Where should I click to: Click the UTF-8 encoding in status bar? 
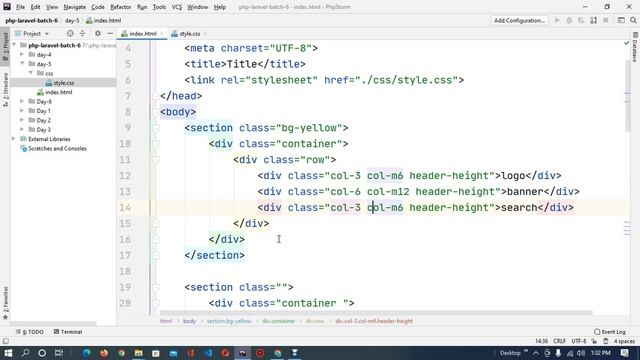(x=579, y=341)
